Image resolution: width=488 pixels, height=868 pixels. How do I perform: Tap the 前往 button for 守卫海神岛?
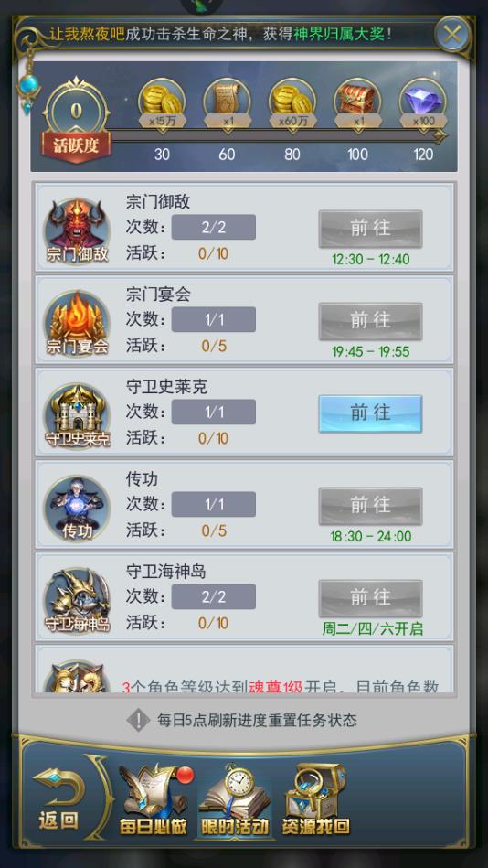click(x=370, y=598)
